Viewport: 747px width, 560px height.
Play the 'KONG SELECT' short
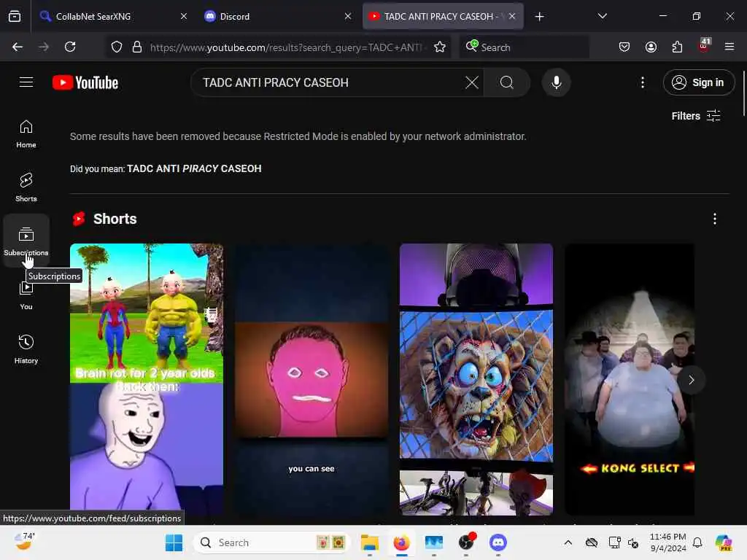[x=630, y=379]
